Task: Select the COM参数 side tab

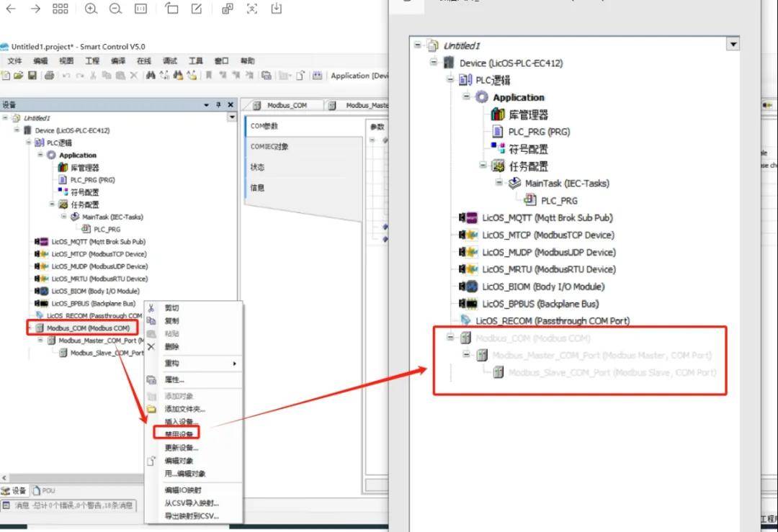Action: pos(264,126)
